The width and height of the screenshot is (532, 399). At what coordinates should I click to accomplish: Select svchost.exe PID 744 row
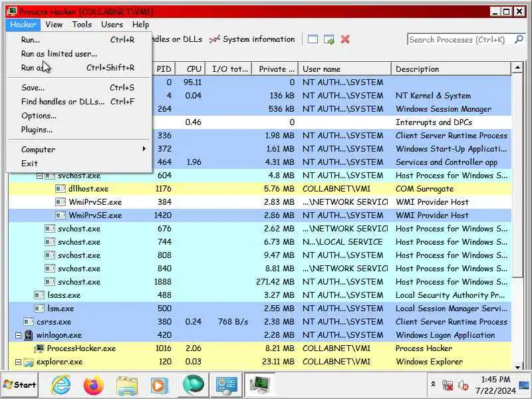click(260, 242)
